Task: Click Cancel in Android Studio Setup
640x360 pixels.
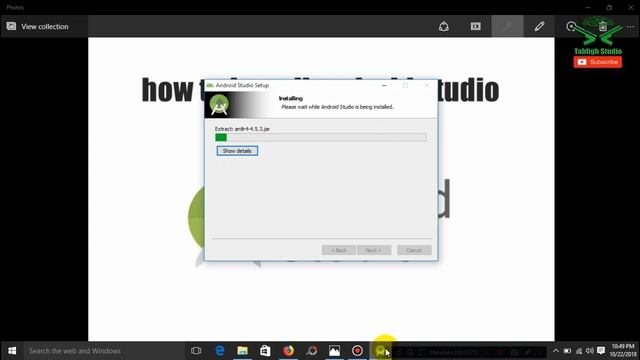Action: (x=414, y=250)
